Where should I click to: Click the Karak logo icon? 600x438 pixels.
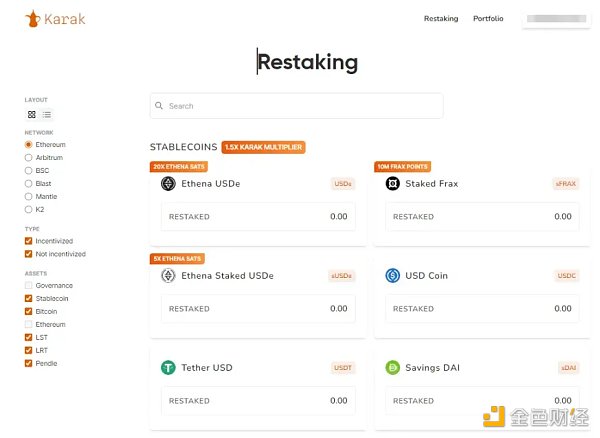click(x=34, y=18)
